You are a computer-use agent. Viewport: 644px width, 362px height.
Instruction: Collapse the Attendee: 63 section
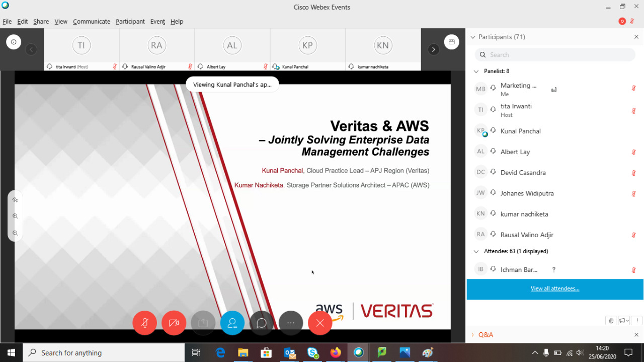476,251
